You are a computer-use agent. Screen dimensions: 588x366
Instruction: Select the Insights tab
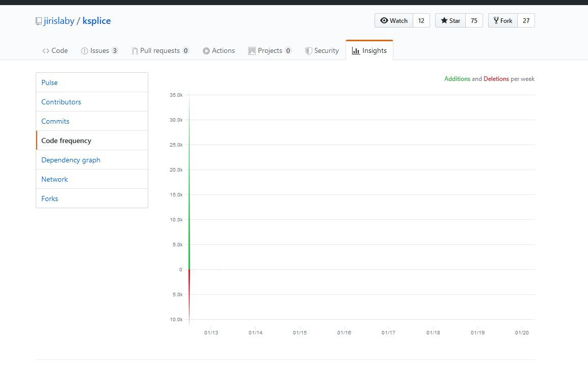[369, 50]
